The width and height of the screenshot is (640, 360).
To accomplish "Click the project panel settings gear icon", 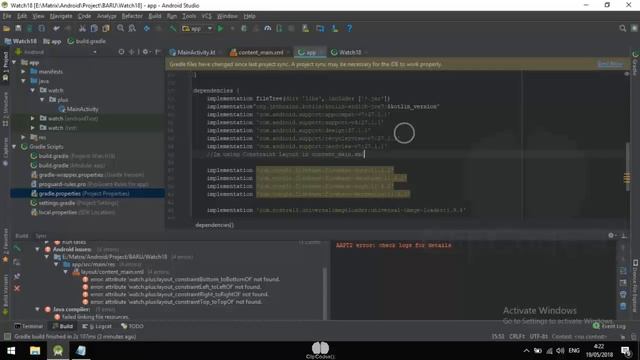I will [145, 52].
